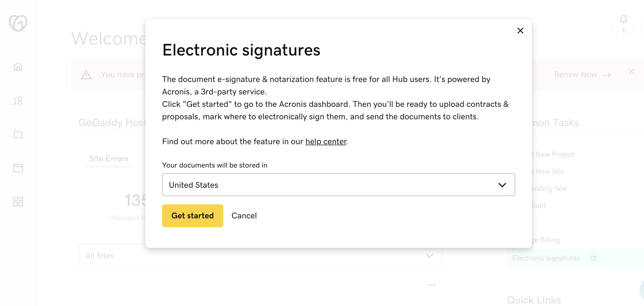Open the grid apps icon in the sidebar
The image size is (644, 306).
(x=18, y=201)
